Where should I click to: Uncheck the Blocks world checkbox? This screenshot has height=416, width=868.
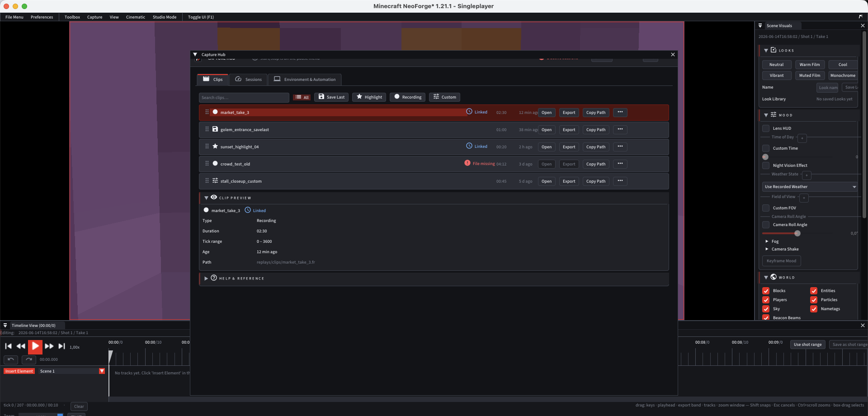(x=766, y=291)
